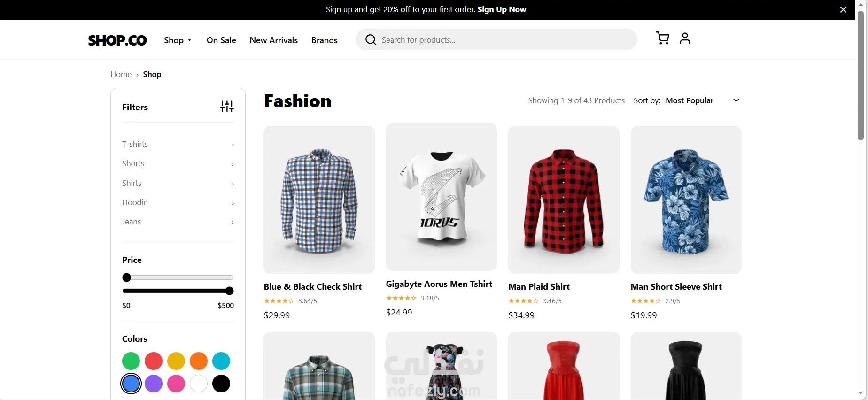Open the user account icon

point(685,38)
